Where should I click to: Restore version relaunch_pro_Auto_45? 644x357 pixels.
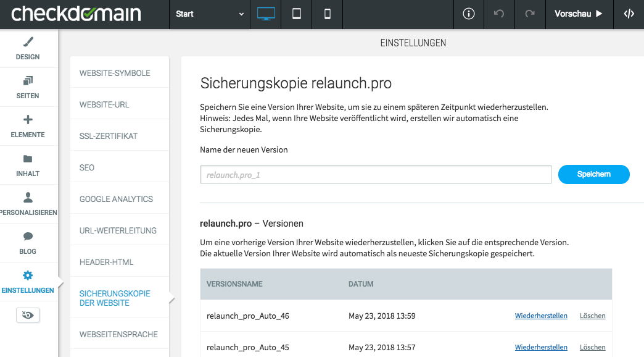[x=541, y=347]
